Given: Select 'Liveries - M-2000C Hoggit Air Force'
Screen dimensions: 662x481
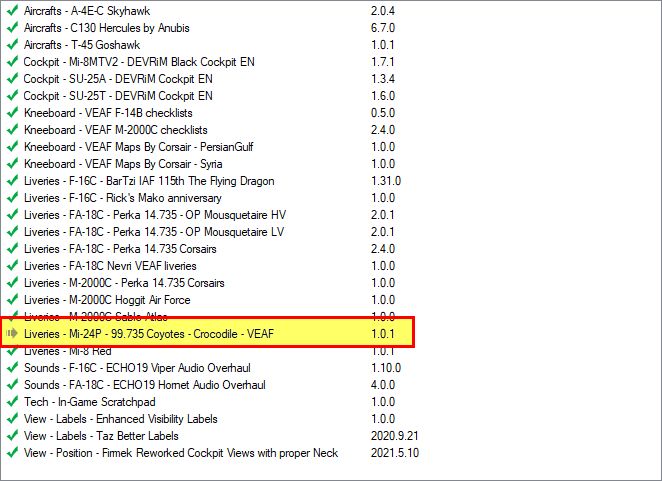Looking at the screenshot, I should pyautogui.click(x=107, y=300).
